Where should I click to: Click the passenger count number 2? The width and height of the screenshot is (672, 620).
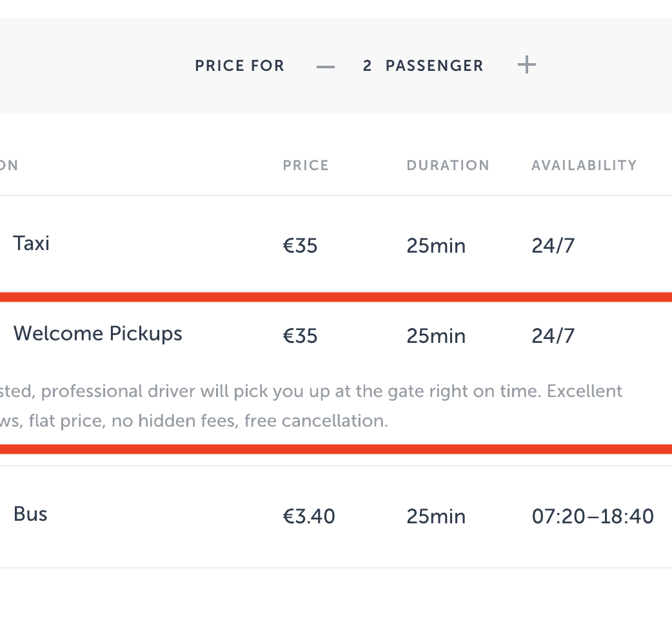pyautogui.click(x=368, y=66)
